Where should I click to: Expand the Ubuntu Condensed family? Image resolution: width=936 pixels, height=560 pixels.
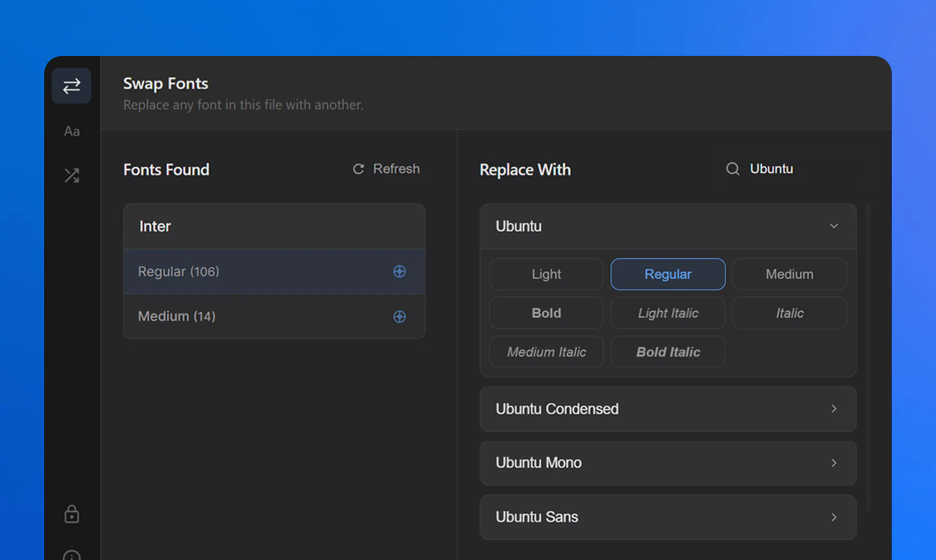pyautogui.click(x=668, y=409)
